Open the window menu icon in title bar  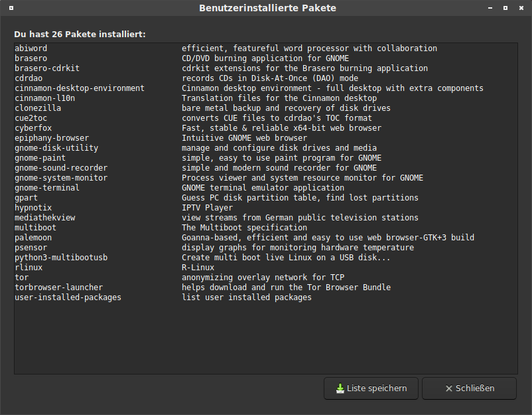tap(11, 8)
